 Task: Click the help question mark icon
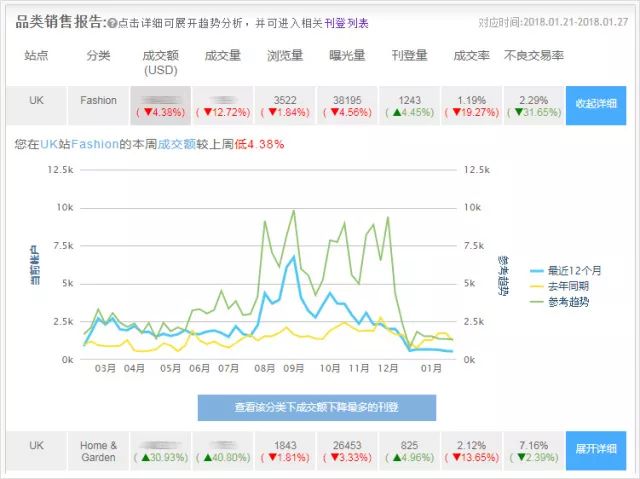(x=113, y=23)
